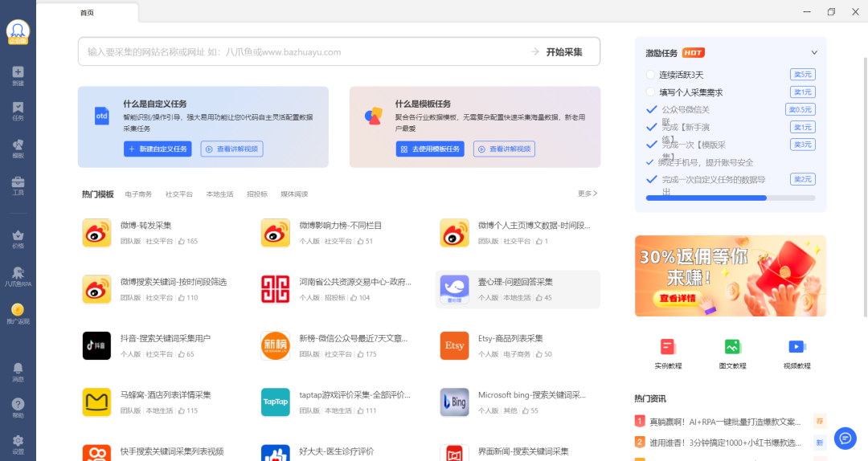The width and height of the screenshot is (868, 461).
Task: Select the 本地生活 category tab
Action: coord(219,194)
